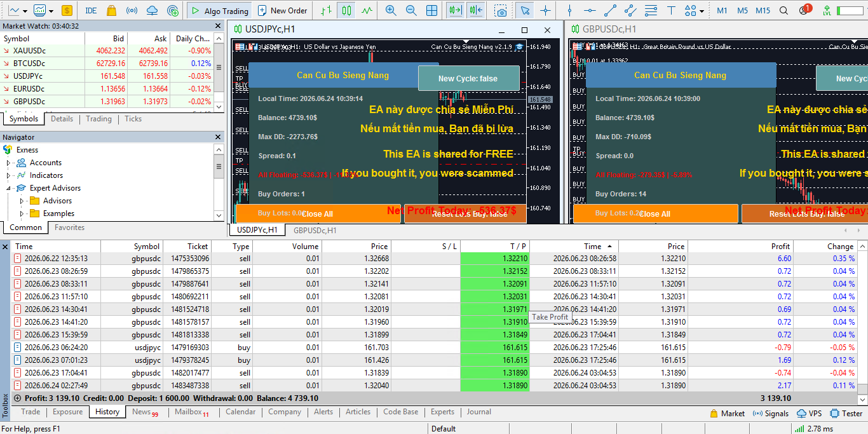This screenshot has width=868, height=434.
Task: Draw a trendline on chart
Action: (x=610, y=10)
